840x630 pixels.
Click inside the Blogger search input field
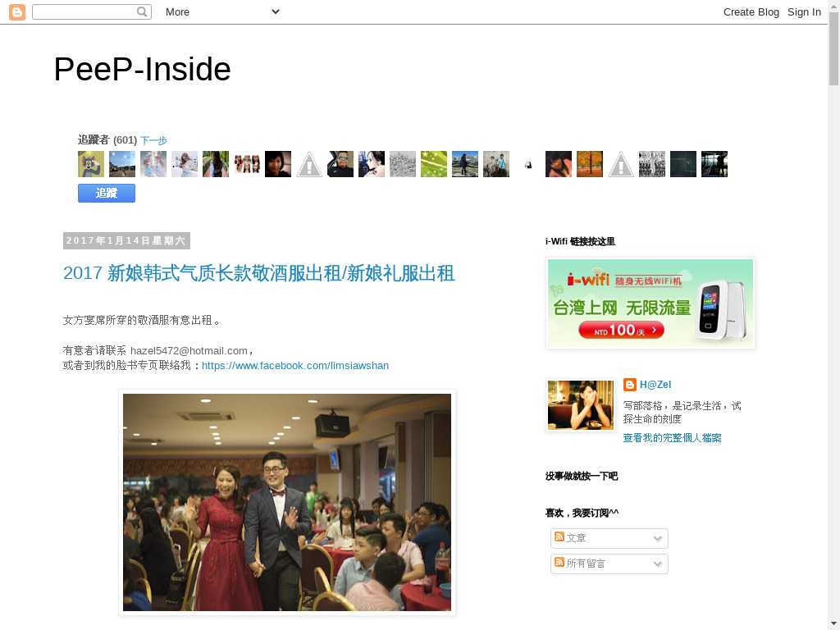[84, 11]
